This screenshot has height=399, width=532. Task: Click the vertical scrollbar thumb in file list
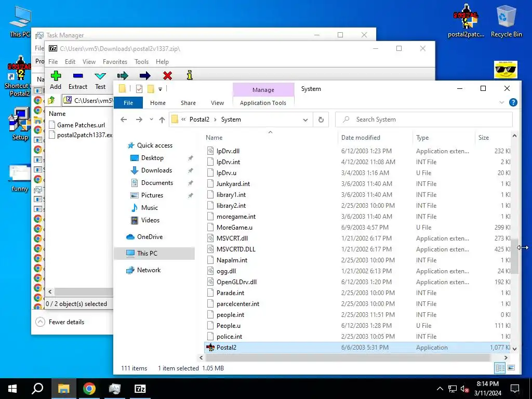pyautogui.click(x=514, y=256)
